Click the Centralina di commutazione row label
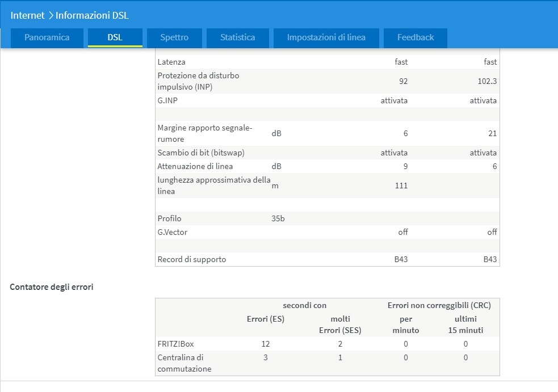The width and height of the screenshot is (558, 392). click(x=184, y=363)
